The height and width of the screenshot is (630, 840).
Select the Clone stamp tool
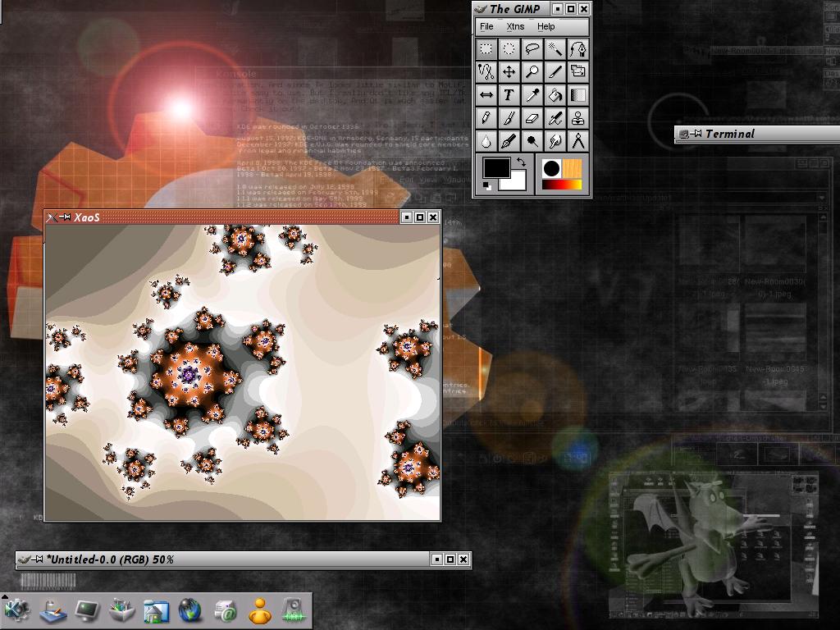pyautogui.click(x=578, y=118)
